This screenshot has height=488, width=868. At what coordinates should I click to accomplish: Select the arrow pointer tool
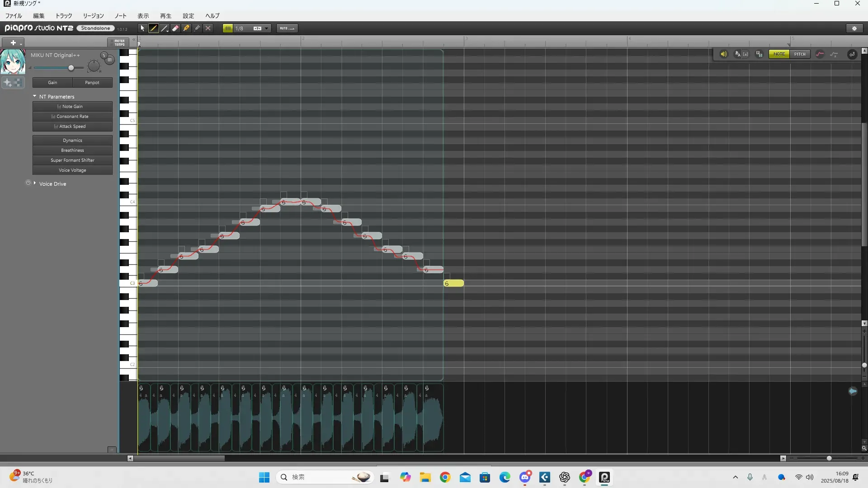pos(142,28)
